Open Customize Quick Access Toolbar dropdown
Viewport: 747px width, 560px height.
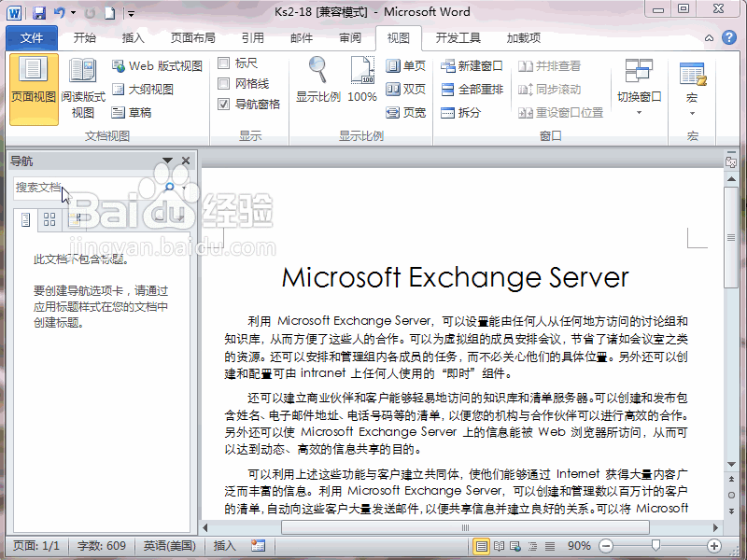click(131, 14)
